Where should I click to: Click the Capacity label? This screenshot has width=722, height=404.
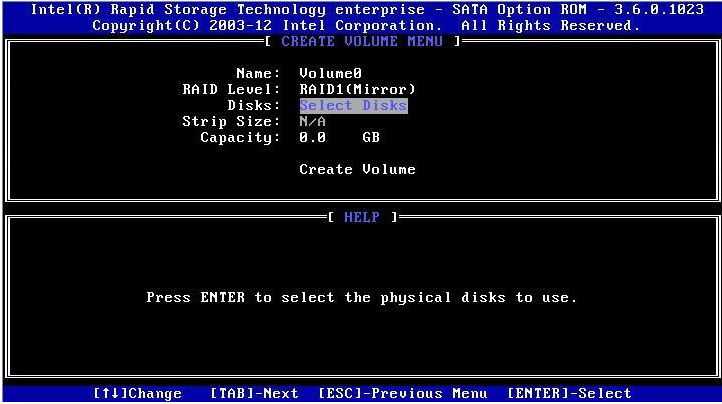click(x=240, y=138)
